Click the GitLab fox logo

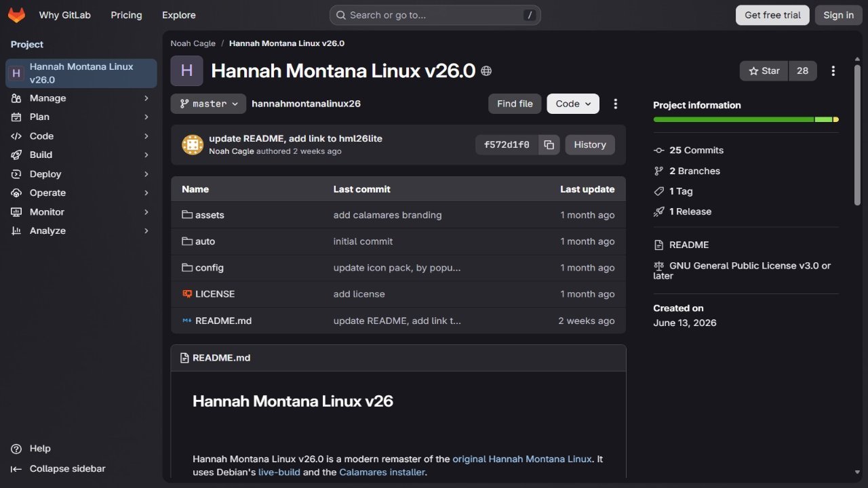(16, 15)
